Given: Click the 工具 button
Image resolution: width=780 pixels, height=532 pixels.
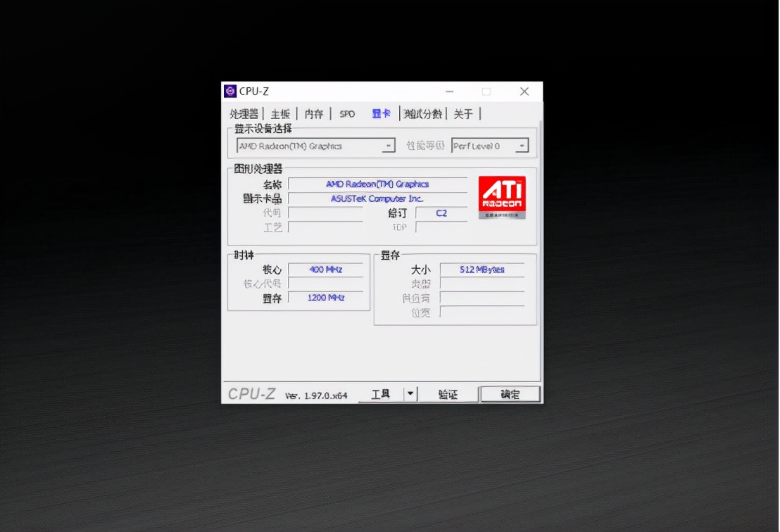Looking at the screenshot, I should (381, 394).
